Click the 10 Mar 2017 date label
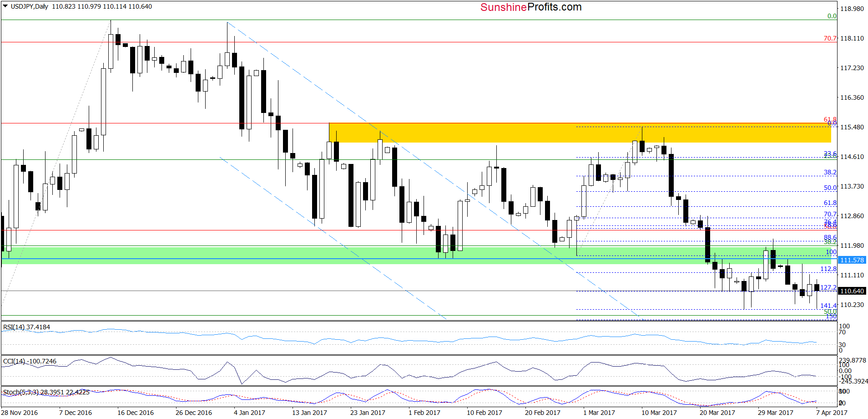 point(659,413)
